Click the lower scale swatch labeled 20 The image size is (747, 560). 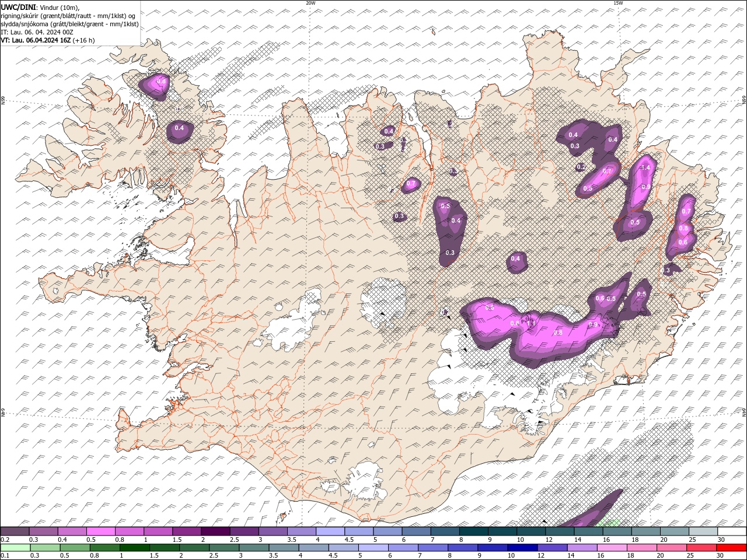671,548
